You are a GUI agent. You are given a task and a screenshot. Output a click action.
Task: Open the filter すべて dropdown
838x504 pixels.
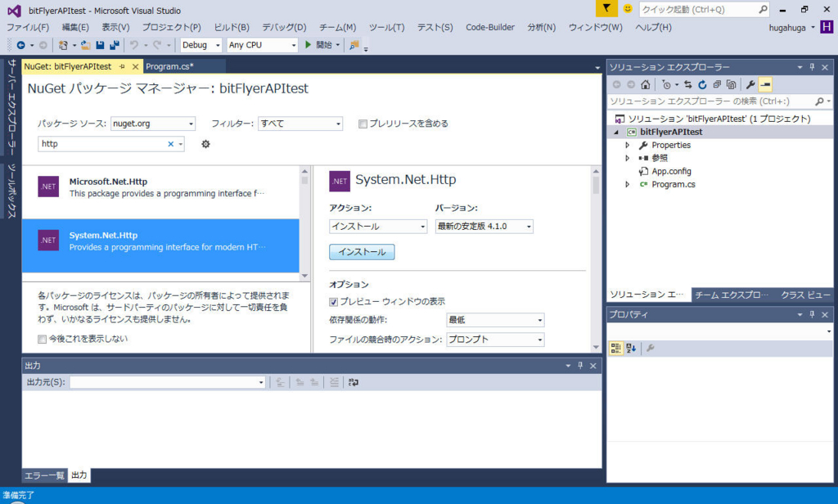tap(300, 124)
